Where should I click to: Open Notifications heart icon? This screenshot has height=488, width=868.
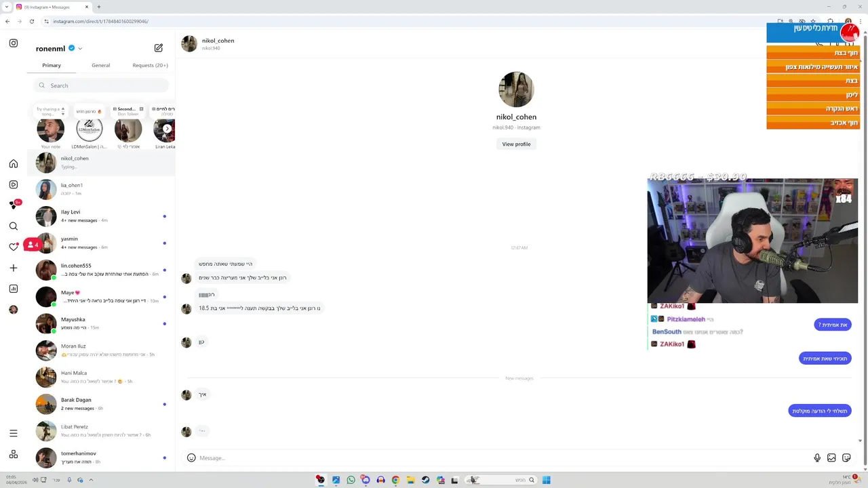coord(14,247)
